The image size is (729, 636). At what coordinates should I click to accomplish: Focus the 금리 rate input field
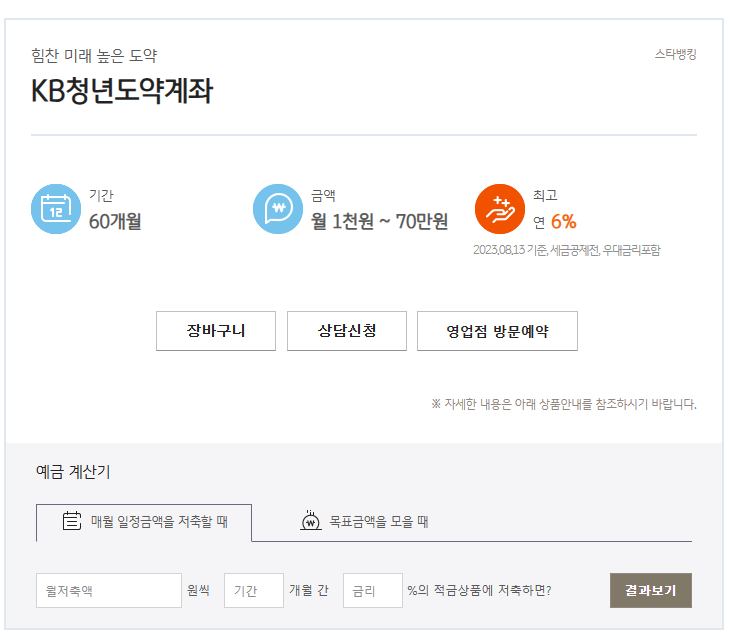373,590
